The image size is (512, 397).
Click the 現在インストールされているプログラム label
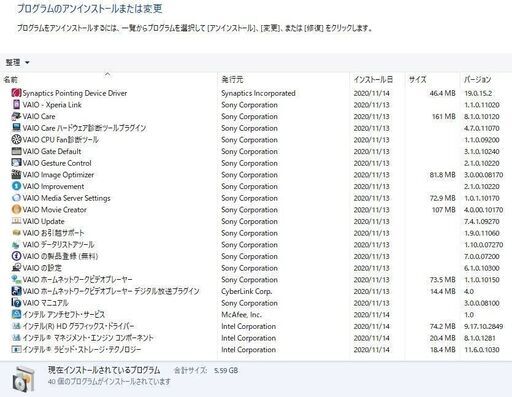click(x=104, y=370)
